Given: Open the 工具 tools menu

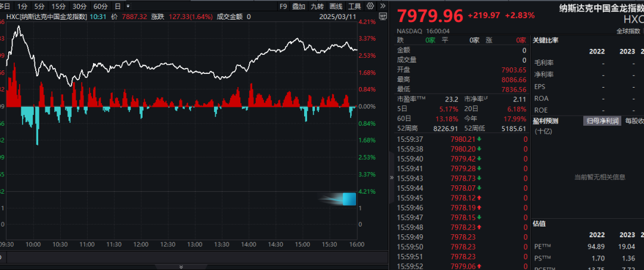Looking at the screenshot, I should click(x=354, y=6).
